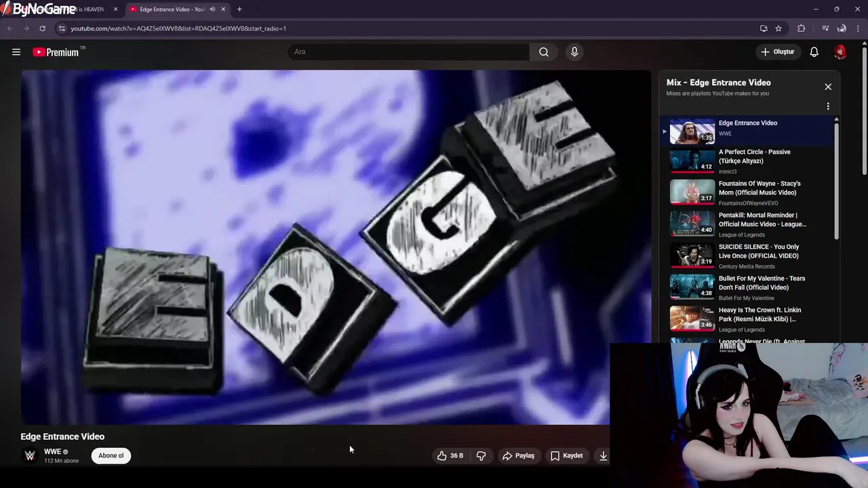Close the Mix playlist panel
The image size is (868, 488).
828,87
